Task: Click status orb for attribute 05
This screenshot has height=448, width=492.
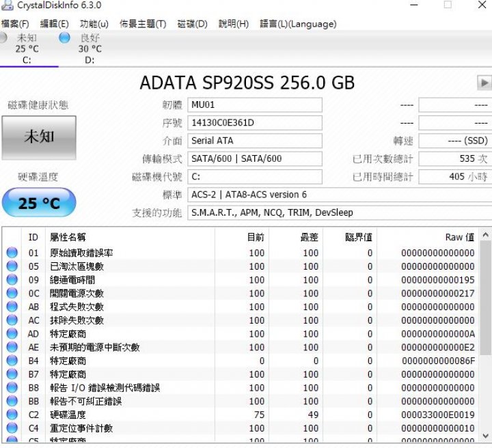Action: coord(12,266)
